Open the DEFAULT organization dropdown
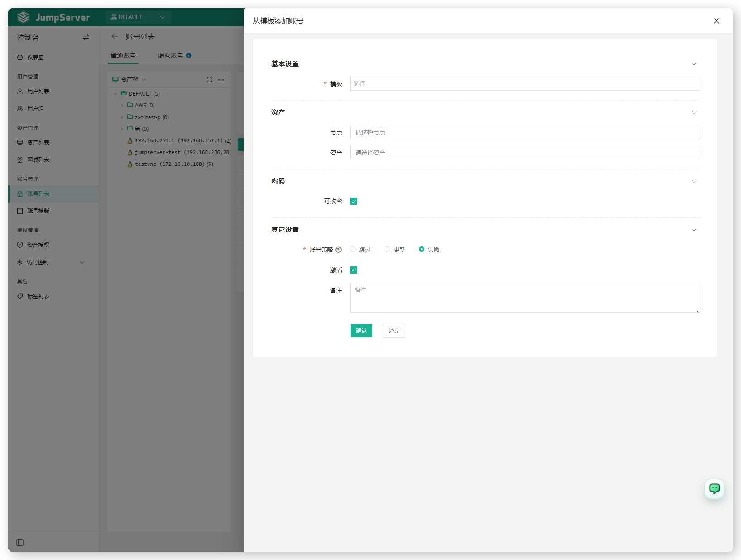Viewport: 741px width, 560px height. [x=138, y=17]
